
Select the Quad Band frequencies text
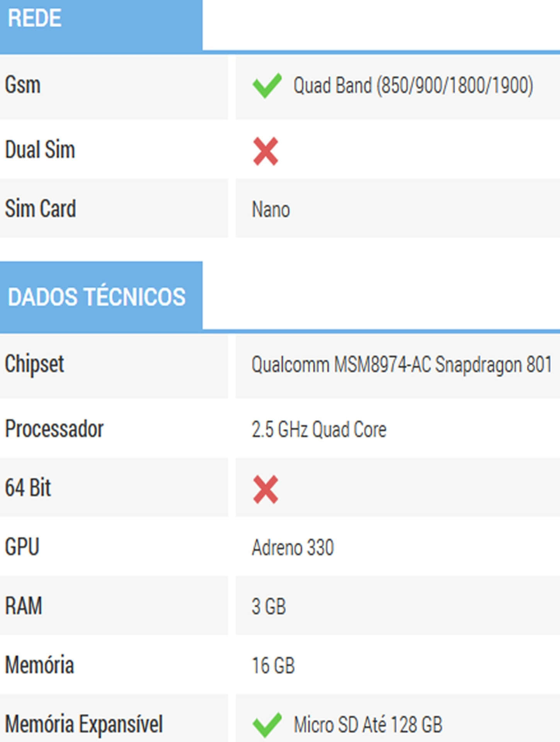click(413, 85)
